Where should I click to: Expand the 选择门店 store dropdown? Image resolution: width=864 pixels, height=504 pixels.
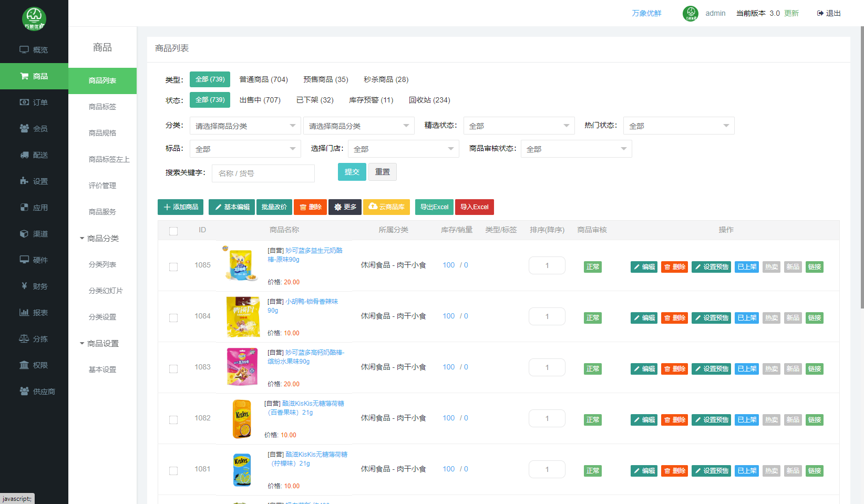tap(403, 149)
